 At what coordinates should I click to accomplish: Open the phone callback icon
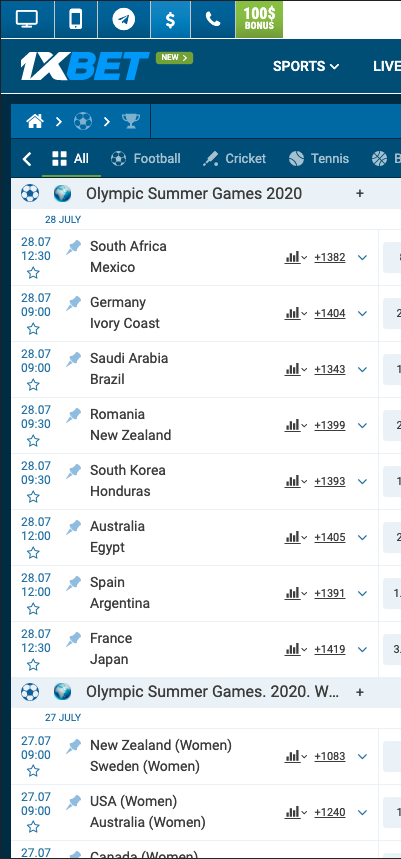[213, 19]
